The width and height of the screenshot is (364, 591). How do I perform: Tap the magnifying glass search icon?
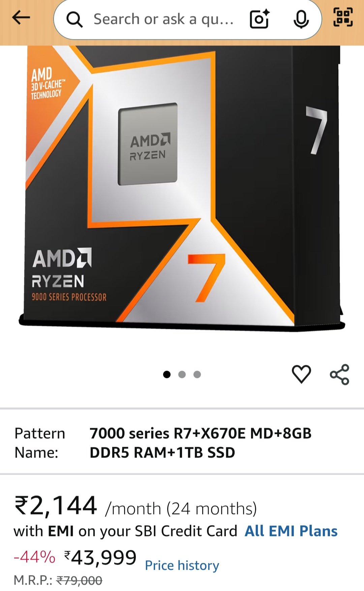coord(74,20)
